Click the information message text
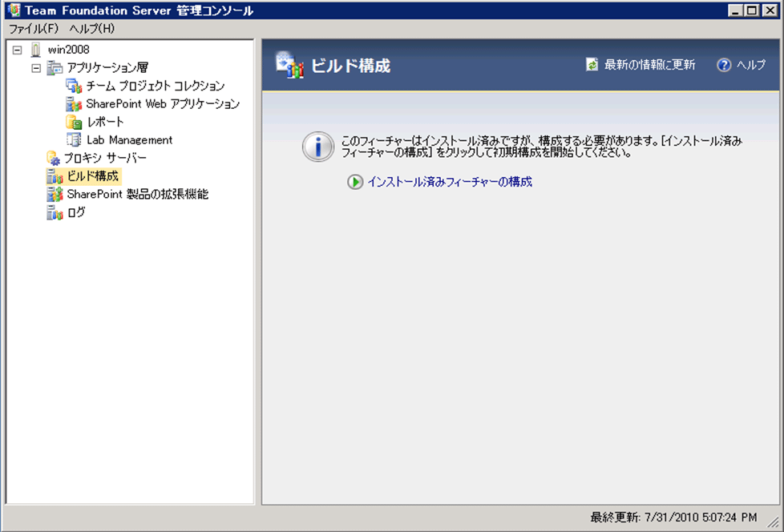Screen dimensions: 784x532 (542, 147)
